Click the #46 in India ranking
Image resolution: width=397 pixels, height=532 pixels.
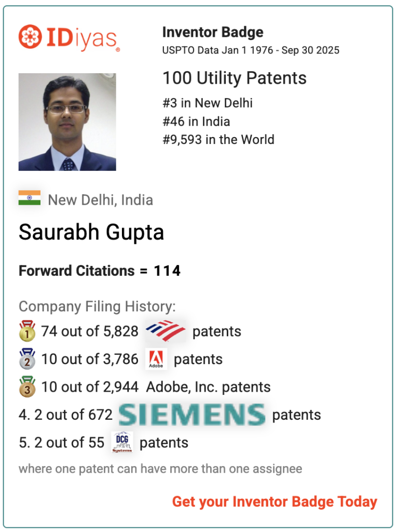[196, 122]
